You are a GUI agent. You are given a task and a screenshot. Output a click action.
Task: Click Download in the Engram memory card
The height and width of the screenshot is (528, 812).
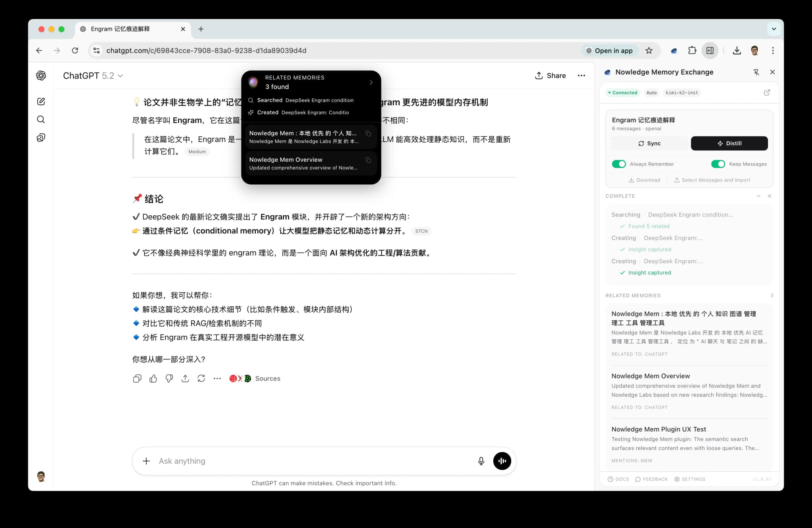pyautogui.click(x=644, y=180)
